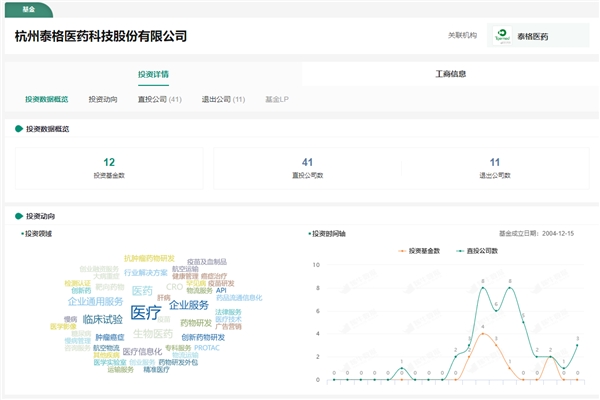Click the 泰格医药 Tigermed logo icon
This screenshot has width=600, height=400.
[x=502, y=36]
